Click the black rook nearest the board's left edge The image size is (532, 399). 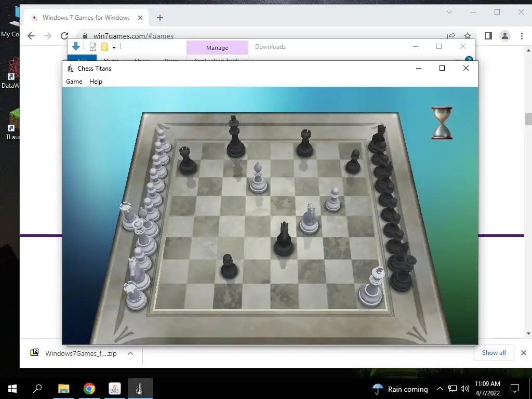187,161
